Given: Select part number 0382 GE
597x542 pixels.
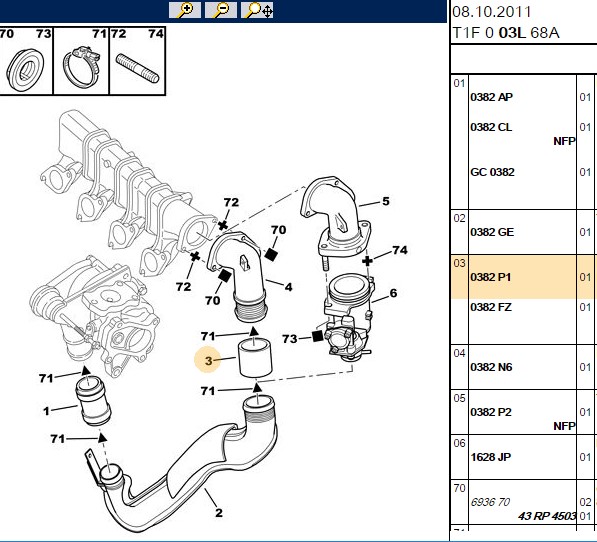Looking at the screenshot, I should point(492,232).
